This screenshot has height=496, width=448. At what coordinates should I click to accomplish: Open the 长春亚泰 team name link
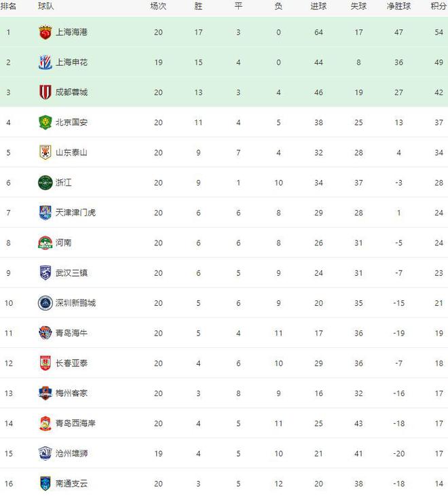point(71,363)
